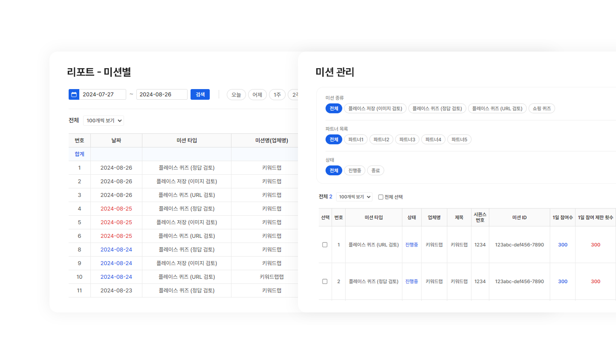This screenshot has width=616, height=364.
Task: Click the 미션 타입 header in report table
Action: [x=187, y=140]
